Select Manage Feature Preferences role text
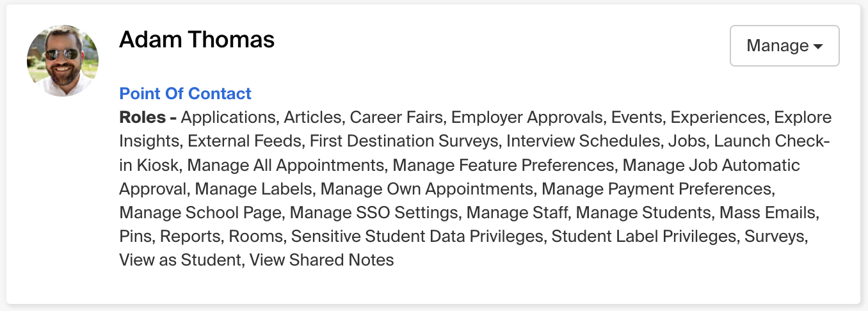Viewport: 868px width, 311px height. pos(503,165)
